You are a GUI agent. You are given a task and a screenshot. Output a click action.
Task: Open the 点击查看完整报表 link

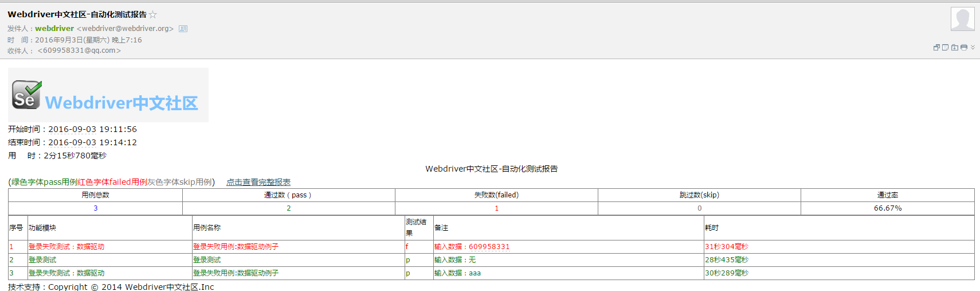258,182
